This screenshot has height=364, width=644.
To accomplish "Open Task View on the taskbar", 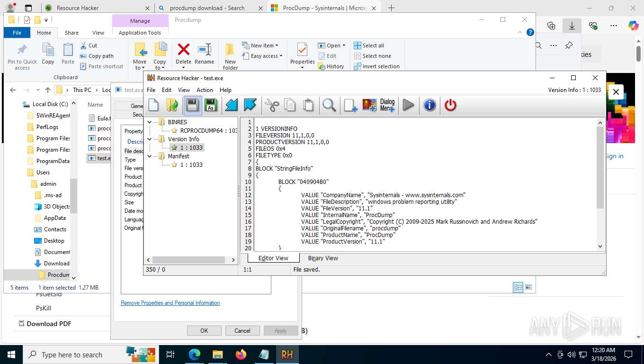I will click(x=170, y=355).
